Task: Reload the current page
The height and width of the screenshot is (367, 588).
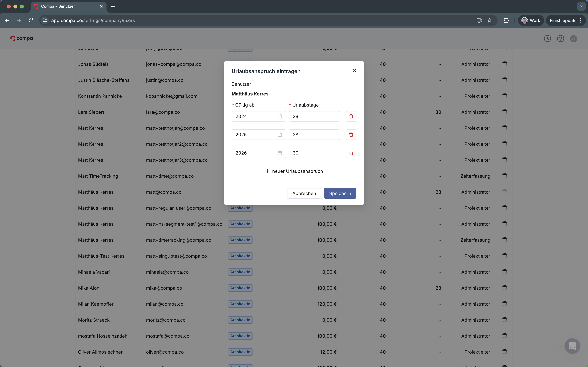Action: pos(31,20)
